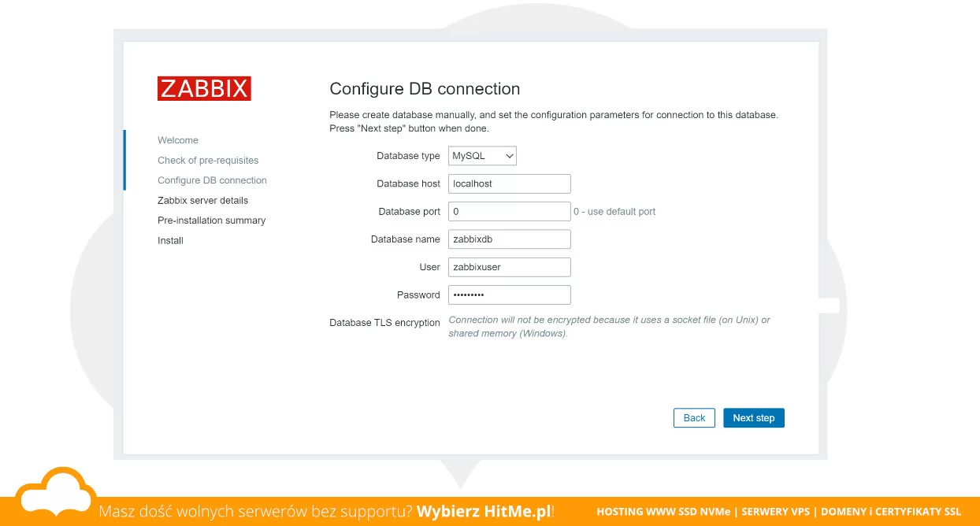Screen dimensions: 980x526
Task: Open Check of pre-requisites step
Action: (x=208, y=160)
